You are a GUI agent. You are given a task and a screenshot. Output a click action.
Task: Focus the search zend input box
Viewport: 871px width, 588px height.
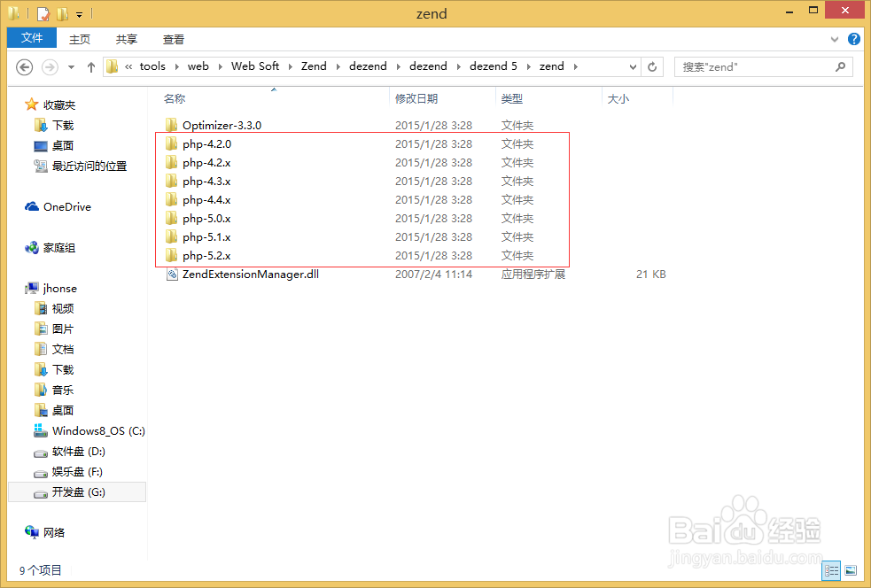763,66
